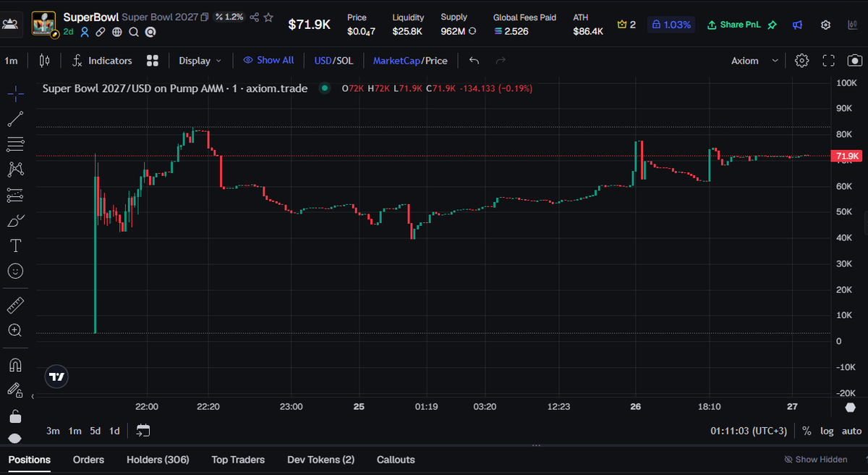This screenshot has width=868, height=475.
Task: Open the Indicators panel
Action: coord(102,61)
